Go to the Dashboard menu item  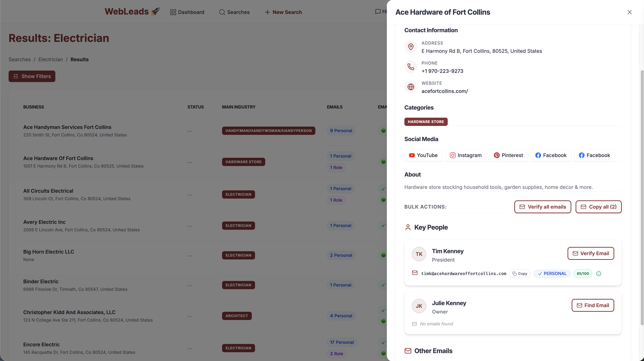[x=187, y=12]
